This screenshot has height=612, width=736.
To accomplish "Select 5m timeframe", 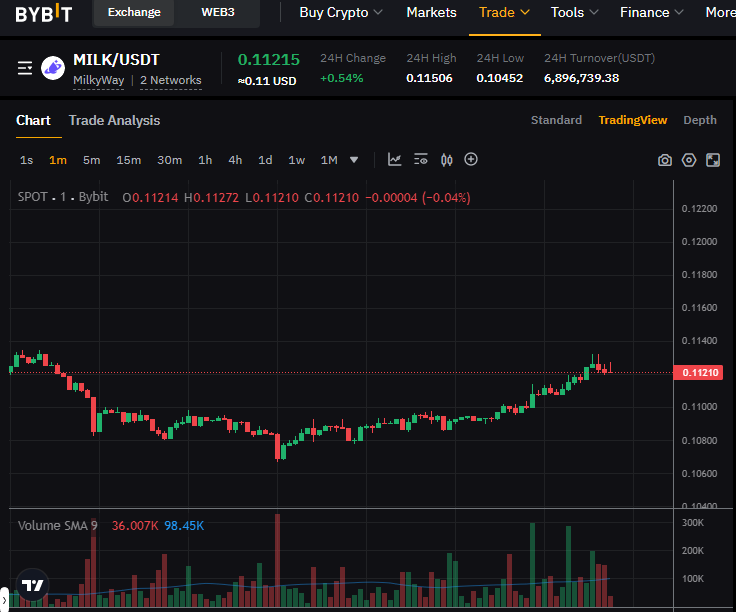I will (x=92, y=160).
